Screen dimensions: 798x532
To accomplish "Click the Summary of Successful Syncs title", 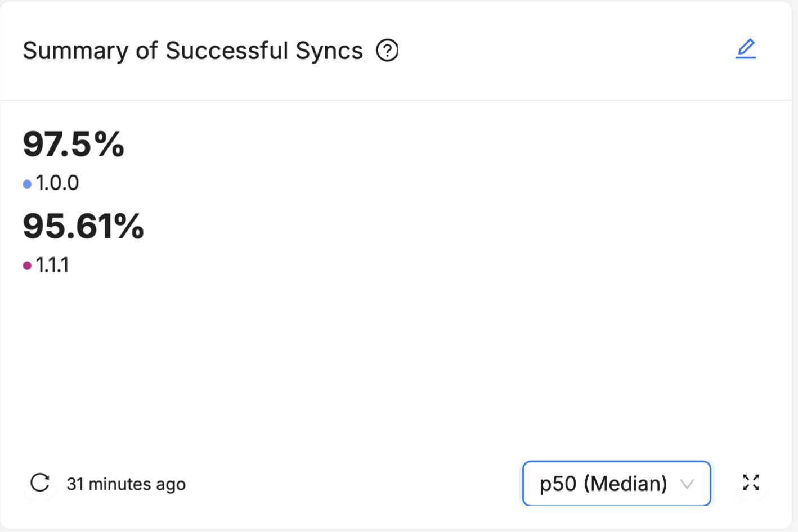I will pyautogui.click(x=192, y=51).
